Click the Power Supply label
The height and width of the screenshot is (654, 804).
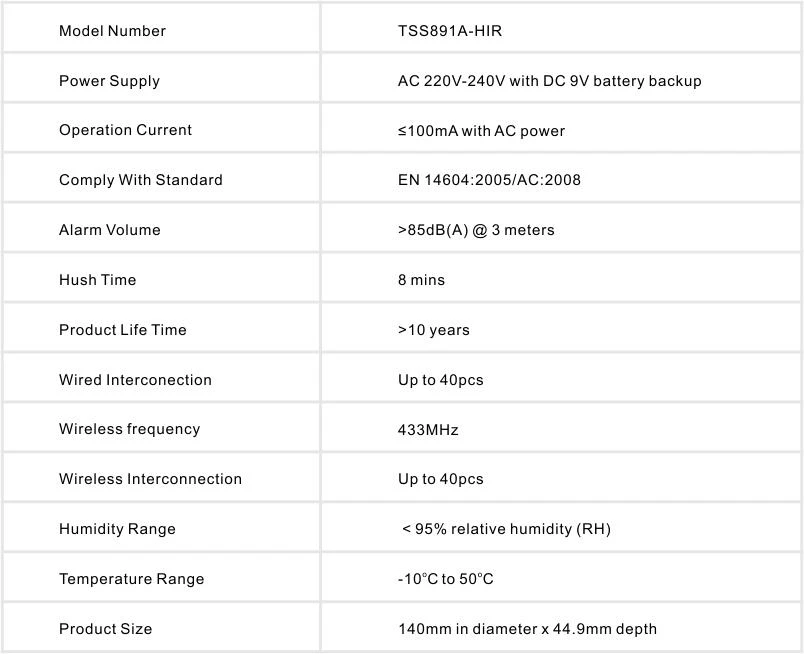[x=109, y=81]
